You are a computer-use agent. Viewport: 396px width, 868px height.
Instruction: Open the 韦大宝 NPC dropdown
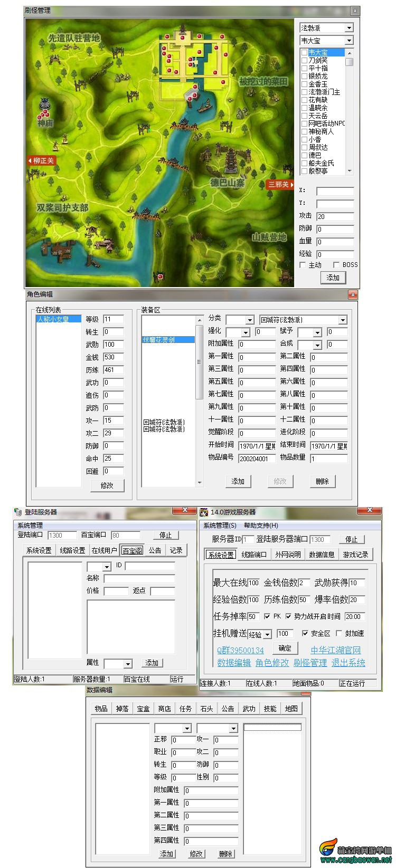(349, 41)
